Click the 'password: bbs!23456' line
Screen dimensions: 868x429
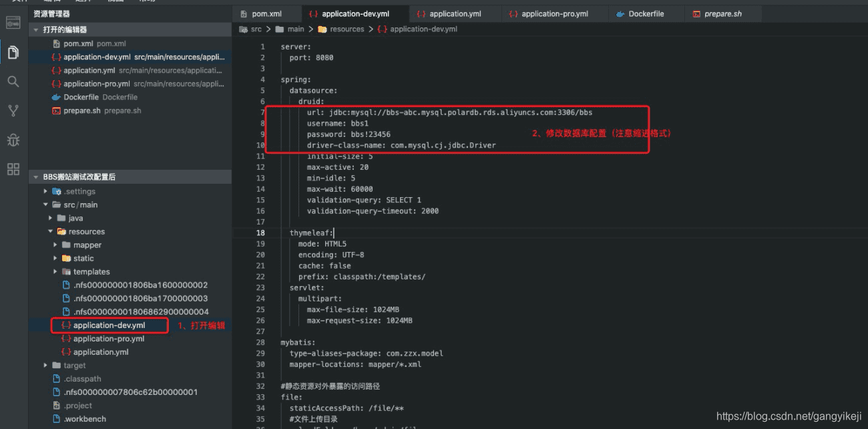(349, 134)
